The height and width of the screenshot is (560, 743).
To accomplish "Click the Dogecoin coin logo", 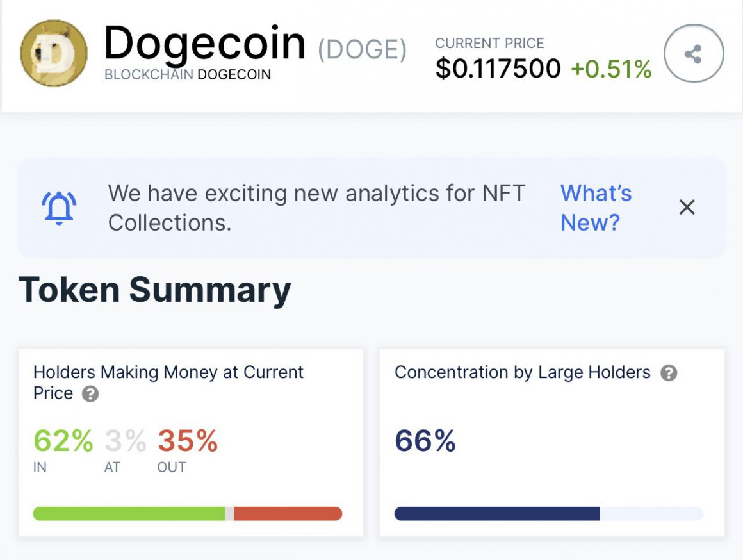I will (x=51, y=53).
